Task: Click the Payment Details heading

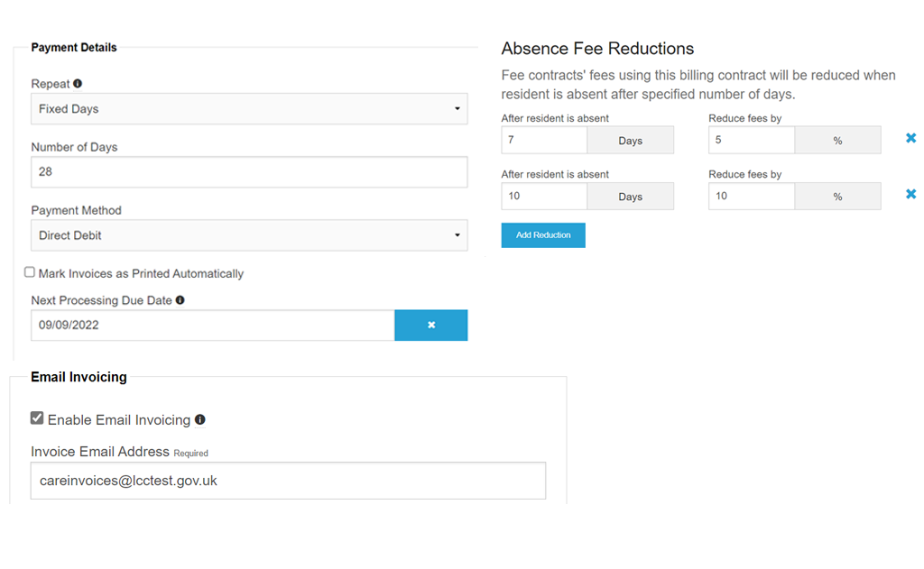Action: (x=74, y=48)
